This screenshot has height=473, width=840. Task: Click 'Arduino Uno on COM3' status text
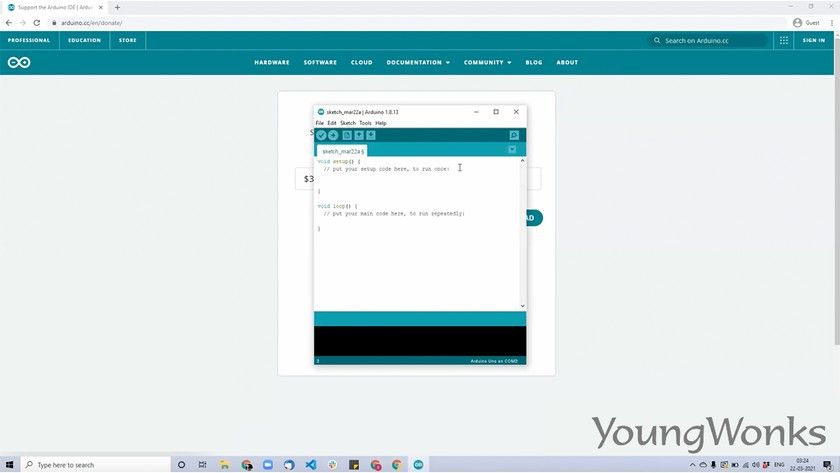tap(494, 361)
